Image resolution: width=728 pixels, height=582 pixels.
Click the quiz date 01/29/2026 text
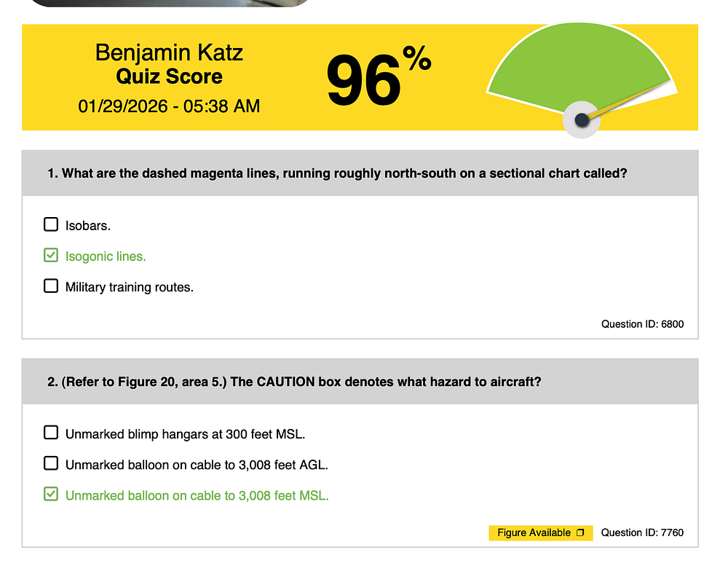click(169, 106)
